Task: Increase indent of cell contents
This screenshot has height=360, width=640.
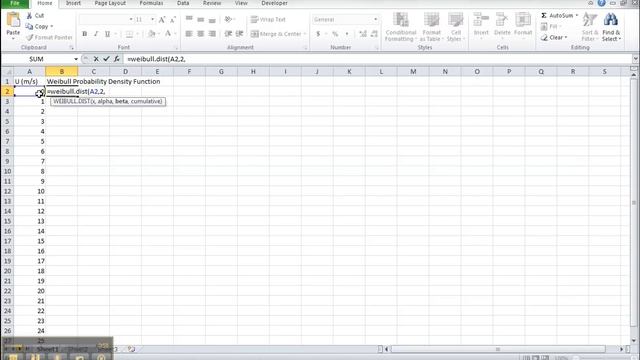Action: pyautogui.click(x=240, y=34)
